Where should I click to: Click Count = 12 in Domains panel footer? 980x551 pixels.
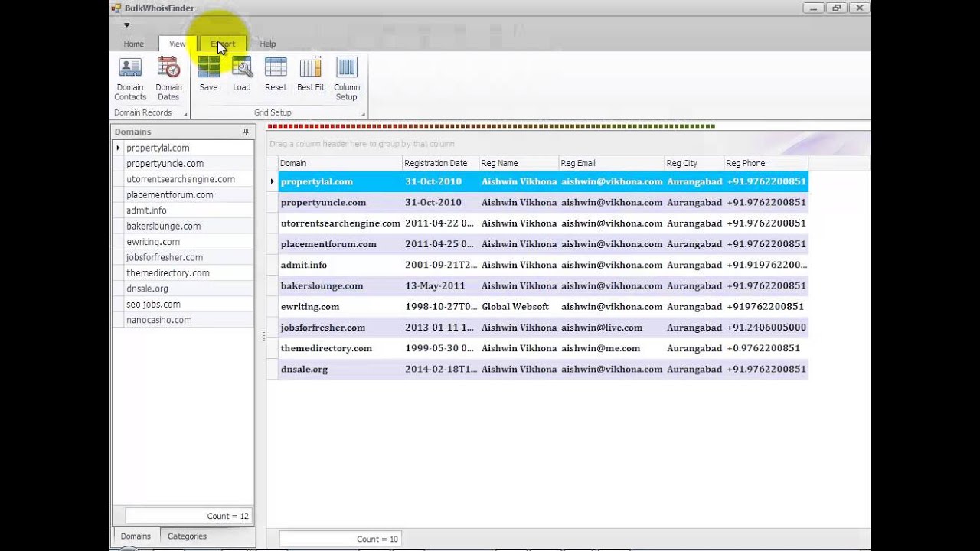tap(188, 516)
